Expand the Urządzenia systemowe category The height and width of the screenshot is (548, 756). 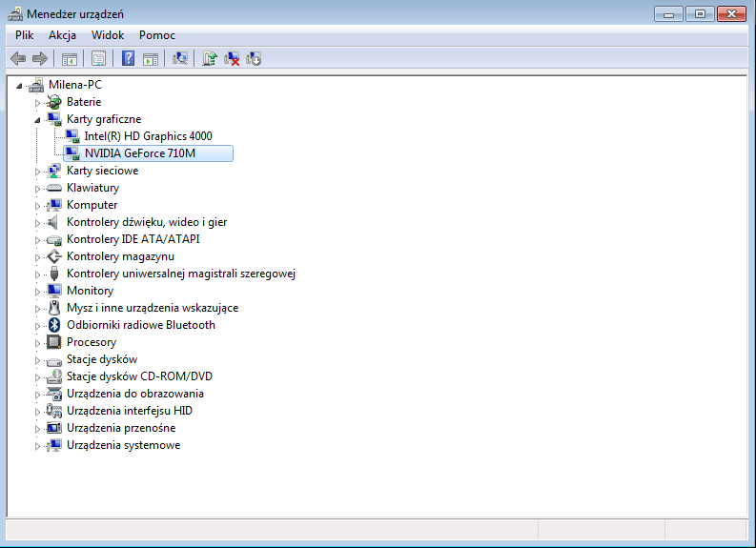click(x=37, y=446)
